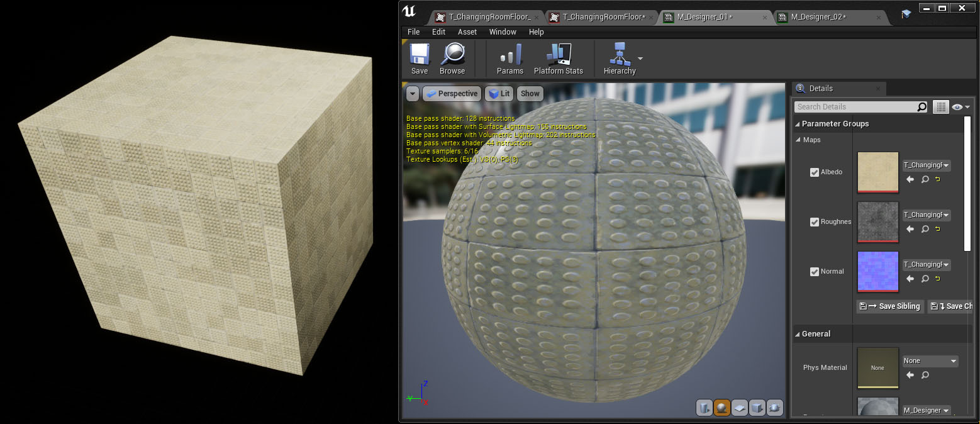This screenshot has width=980, height=424.
Task: Uncheck the Albedo parameter checkbox
Action: (x=815, y=172)
